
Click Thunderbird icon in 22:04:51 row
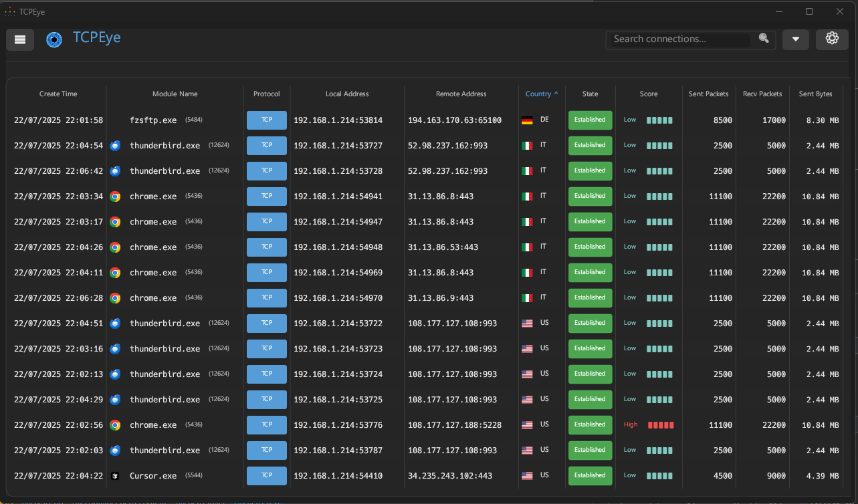pyautogui.click(x=115, y=324)
